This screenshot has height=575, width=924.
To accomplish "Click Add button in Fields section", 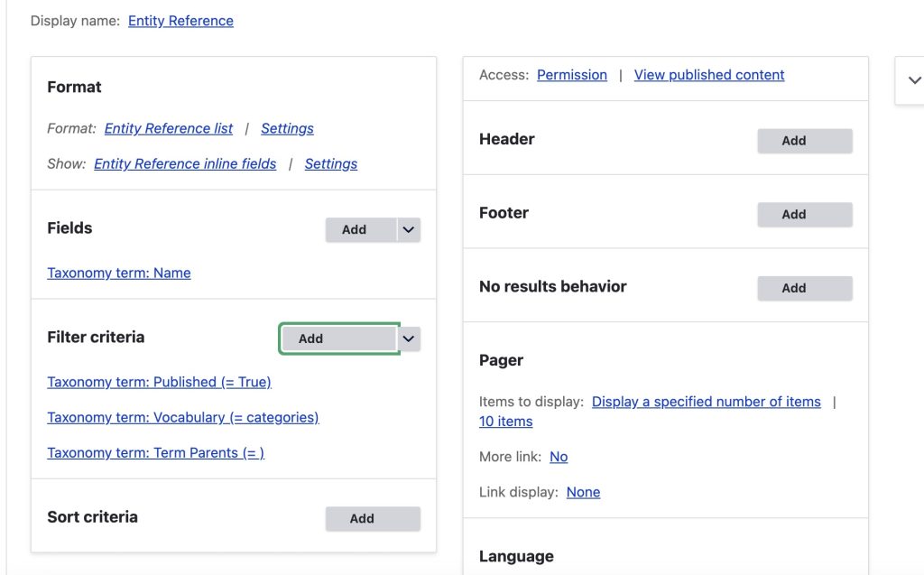I will click(360, 230).
